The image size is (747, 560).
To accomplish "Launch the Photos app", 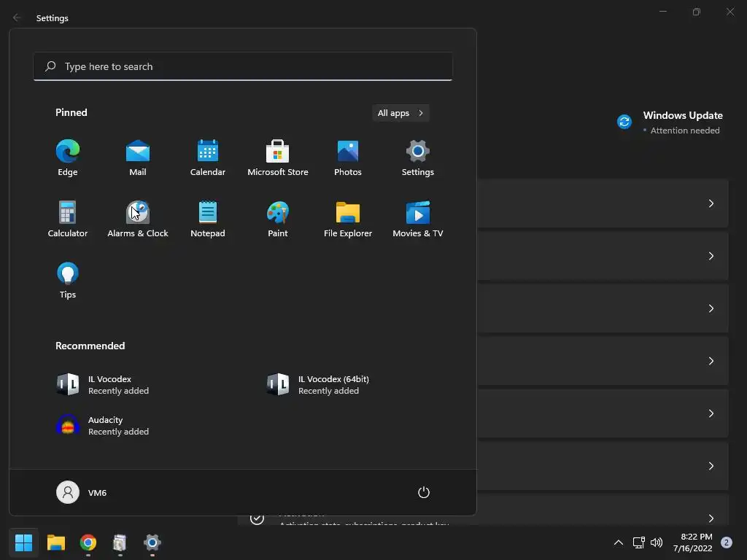I will coord(348,158).
